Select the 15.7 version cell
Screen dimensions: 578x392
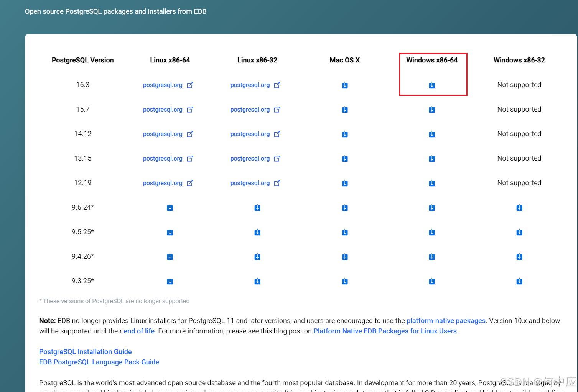click(x=83, y=109)
